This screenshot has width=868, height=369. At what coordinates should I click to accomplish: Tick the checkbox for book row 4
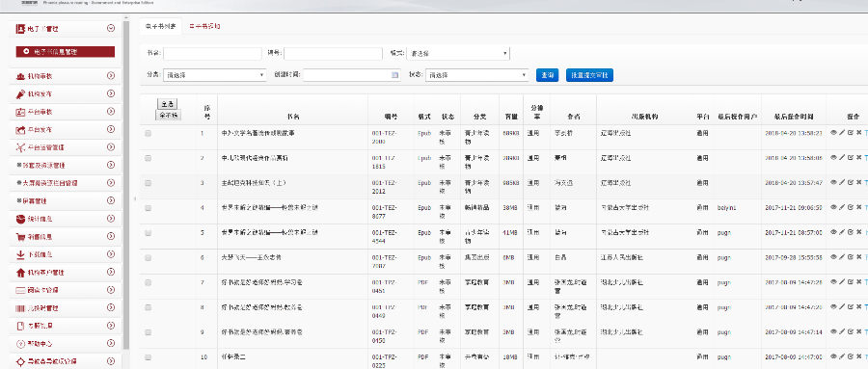pos(148,208)
